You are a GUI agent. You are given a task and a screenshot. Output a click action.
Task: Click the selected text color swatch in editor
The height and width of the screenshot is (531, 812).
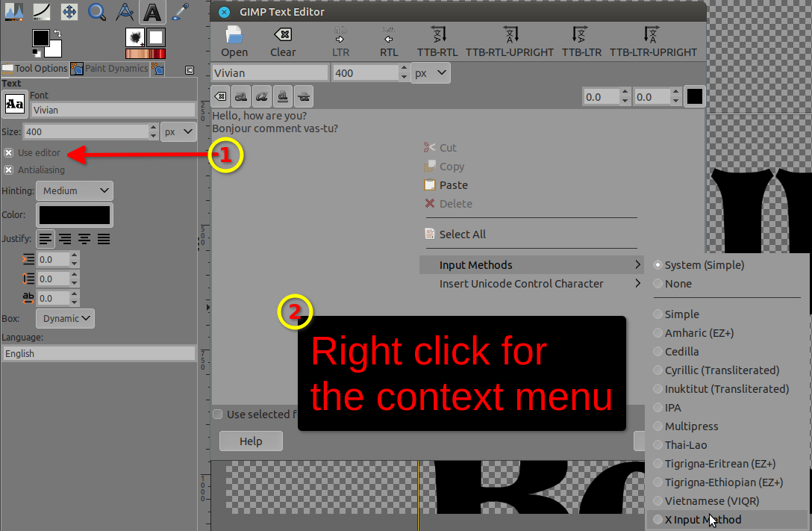coord(694,96)
